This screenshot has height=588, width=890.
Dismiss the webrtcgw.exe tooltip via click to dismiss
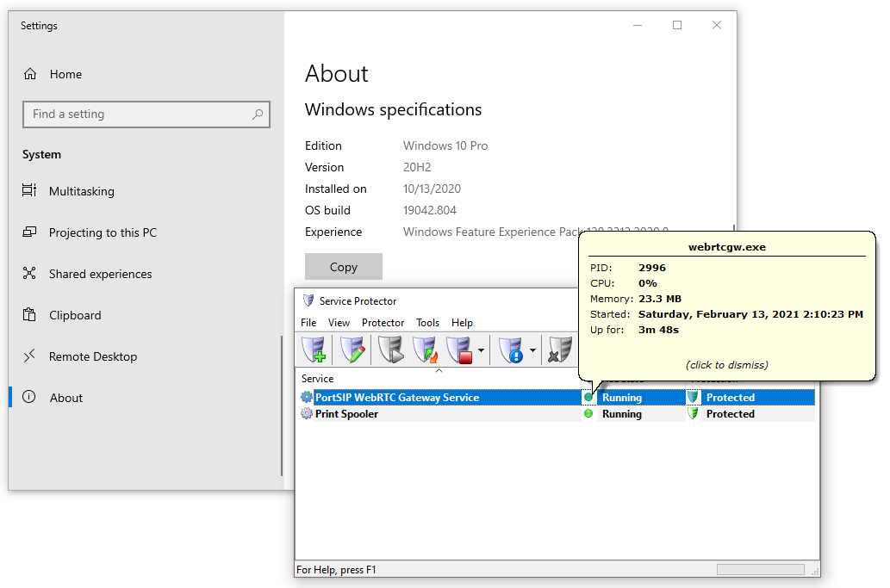(727, 364)
